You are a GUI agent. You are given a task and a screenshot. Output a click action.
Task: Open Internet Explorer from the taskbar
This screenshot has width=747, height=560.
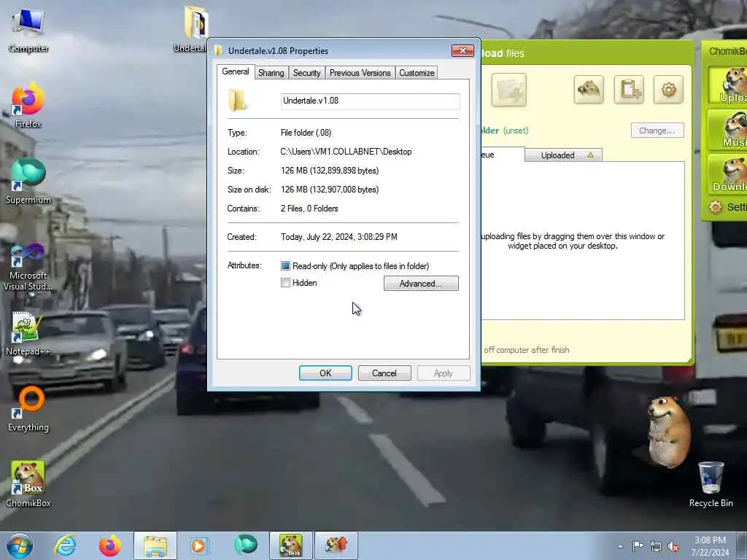pyautogui.click(x=65, y=545)
